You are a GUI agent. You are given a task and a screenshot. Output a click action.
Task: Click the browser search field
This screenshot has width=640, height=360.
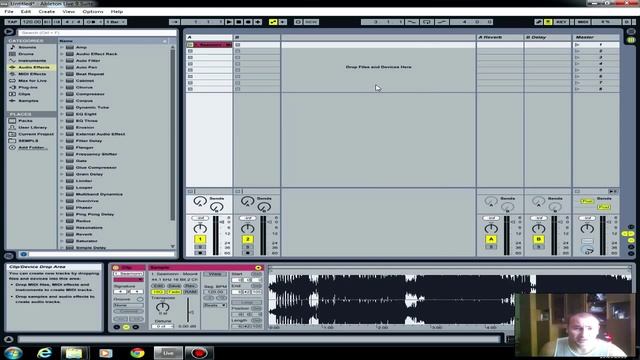pyautogui.click(x=97, y=33)
